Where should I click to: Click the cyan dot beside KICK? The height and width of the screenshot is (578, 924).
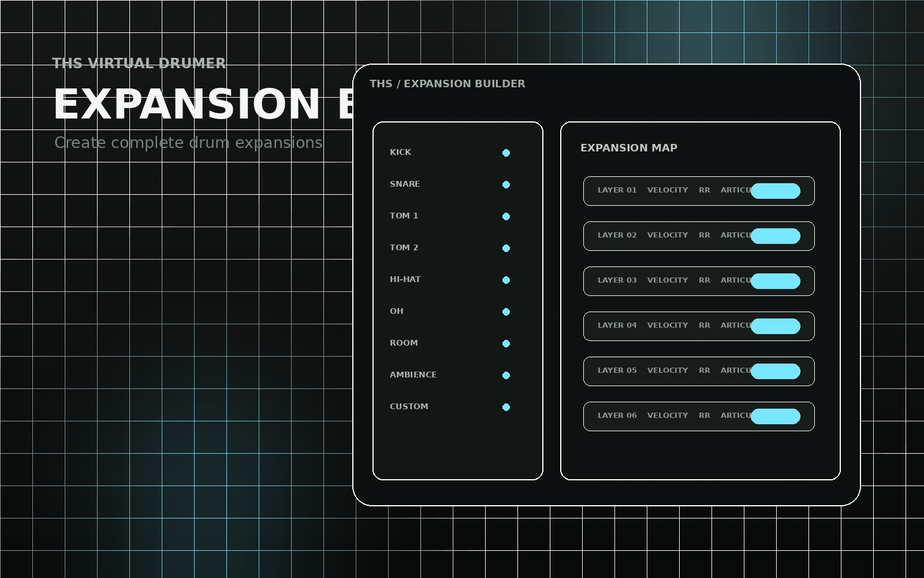pos(506,153)
